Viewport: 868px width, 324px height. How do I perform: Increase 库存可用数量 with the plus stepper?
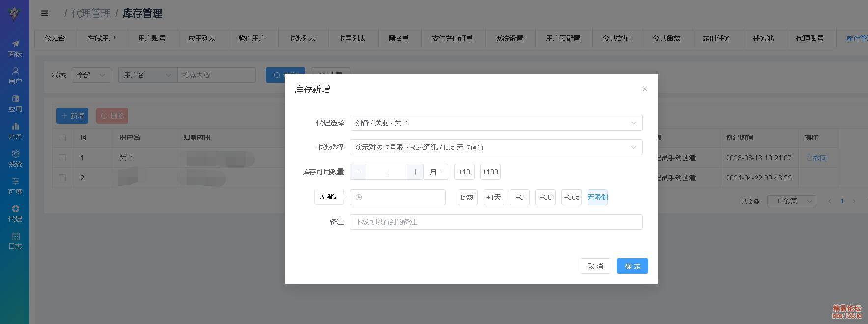pyautogui.click(x=415, y=172)
